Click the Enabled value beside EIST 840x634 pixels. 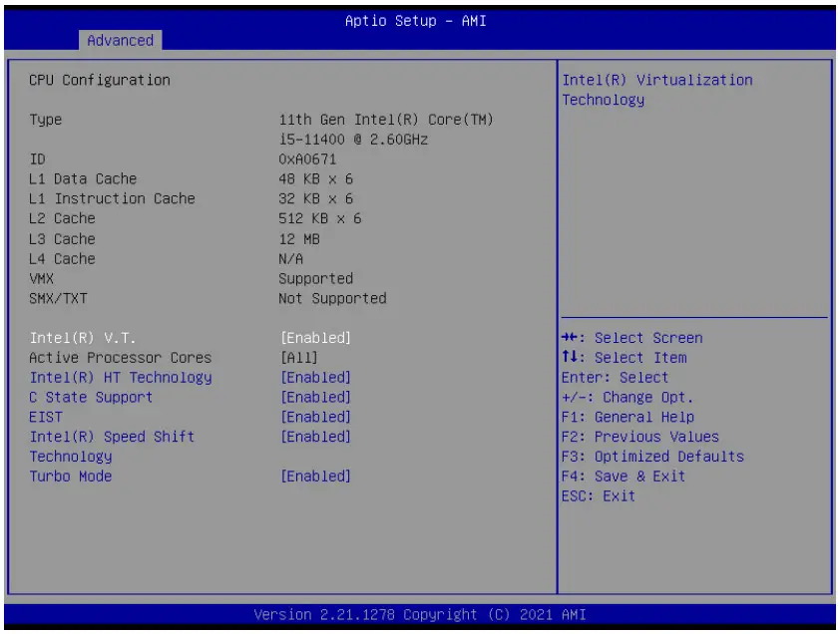pos(315,417)
